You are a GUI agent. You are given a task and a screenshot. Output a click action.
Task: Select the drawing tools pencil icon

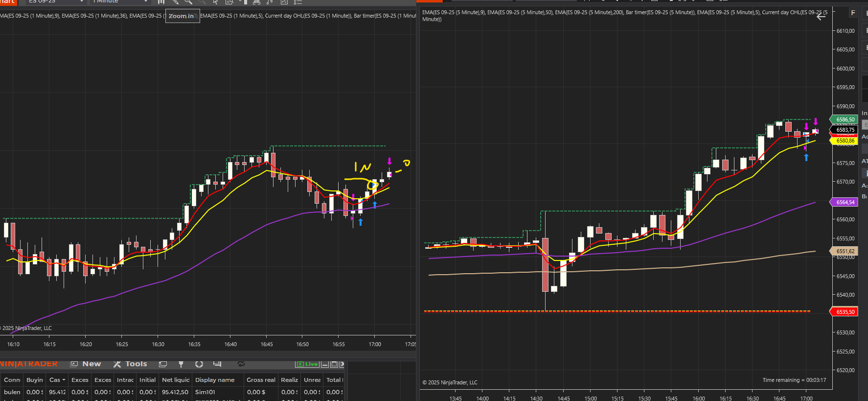175,2
